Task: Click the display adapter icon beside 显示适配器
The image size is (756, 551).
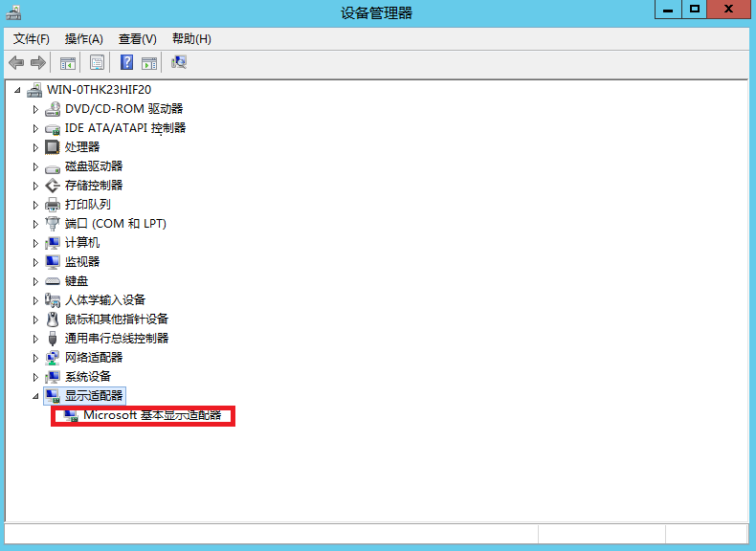Action: tap(53, 396)
